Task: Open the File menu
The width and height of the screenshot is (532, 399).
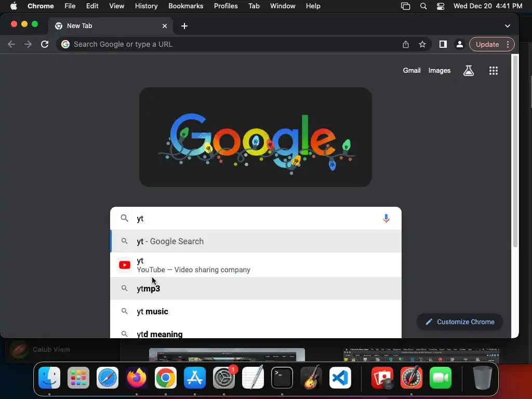Action: tap(70, 6)
